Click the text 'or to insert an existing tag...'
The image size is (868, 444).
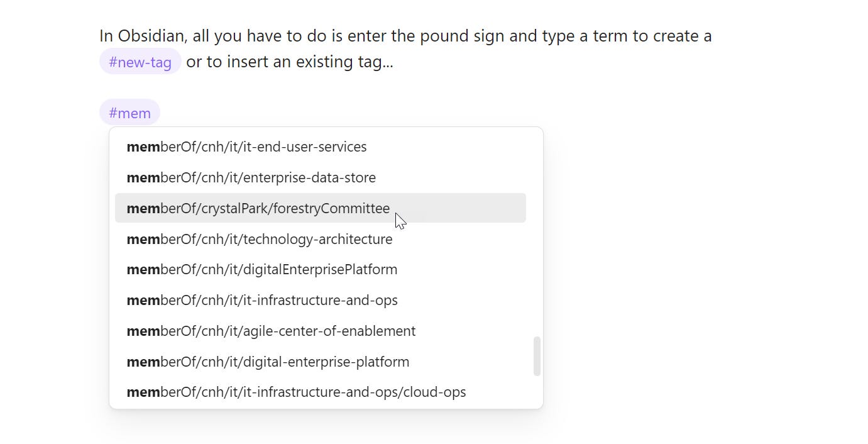[290, 62]
